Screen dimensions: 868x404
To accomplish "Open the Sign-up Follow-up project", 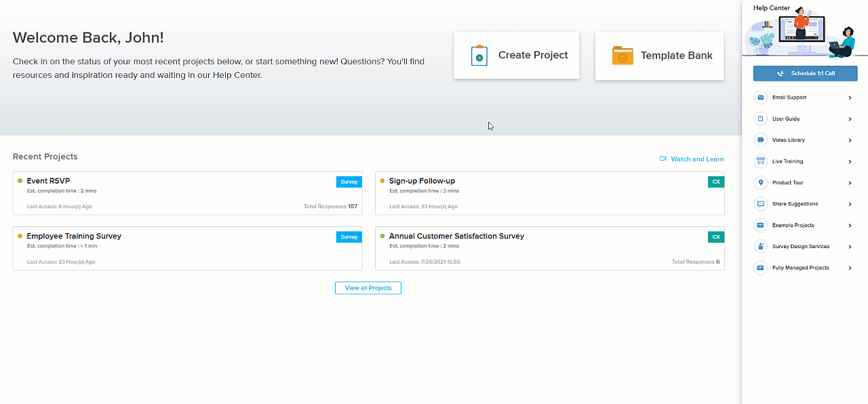I will point(422,181).
